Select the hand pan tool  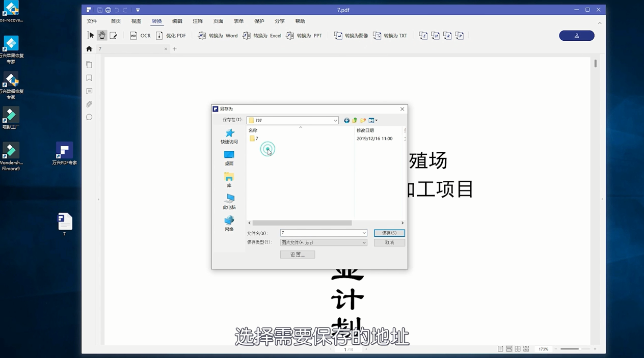pyautogui.click(x=101, y=35)
